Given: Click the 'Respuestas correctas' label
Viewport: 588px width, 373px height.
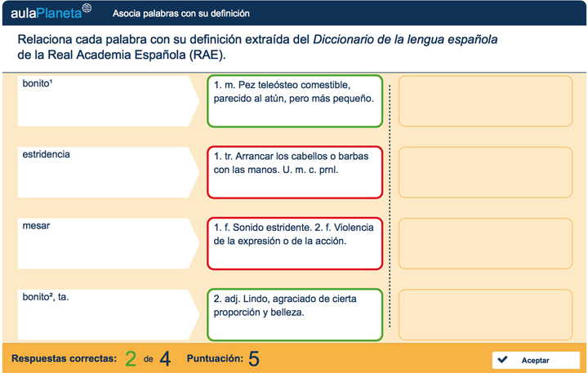Looking at the screenshot, I should click(x=64, y=359).
